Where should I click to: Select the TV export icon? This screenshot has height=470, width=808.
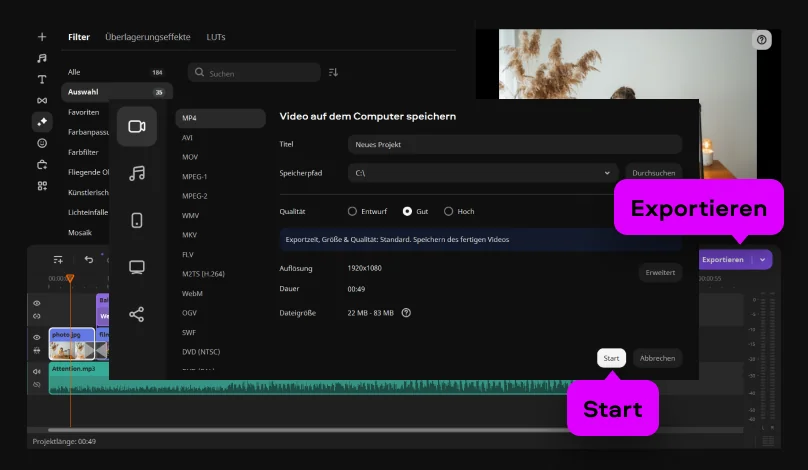pos(137,267)
